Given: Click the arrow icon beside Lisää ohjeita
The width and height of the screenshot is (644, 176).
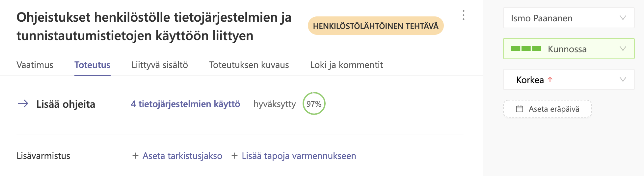Looking at the screenshot, I should [x=23, y=104].
